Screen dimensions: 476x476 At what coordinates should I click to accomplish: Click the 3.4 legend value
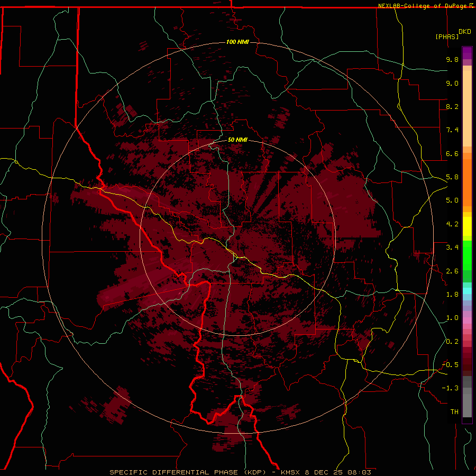[452, 248]
